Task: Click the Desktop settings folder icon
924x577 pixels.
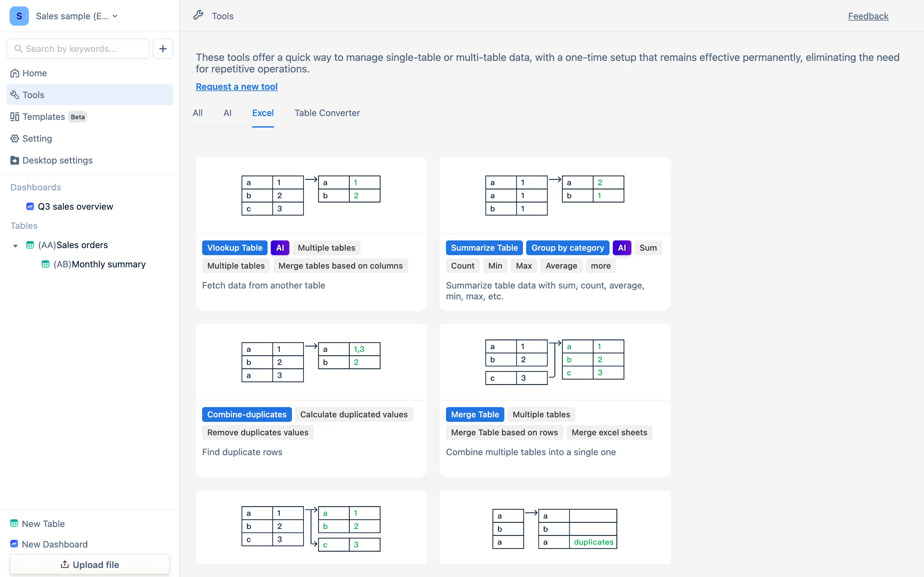Action: click(14, 160)
